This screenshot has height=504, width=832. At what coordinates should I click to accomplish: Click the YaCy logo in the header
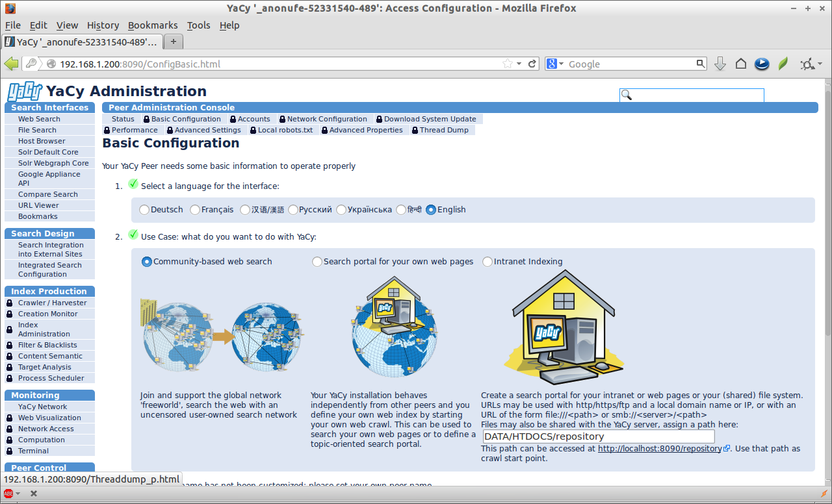point(25,92)
